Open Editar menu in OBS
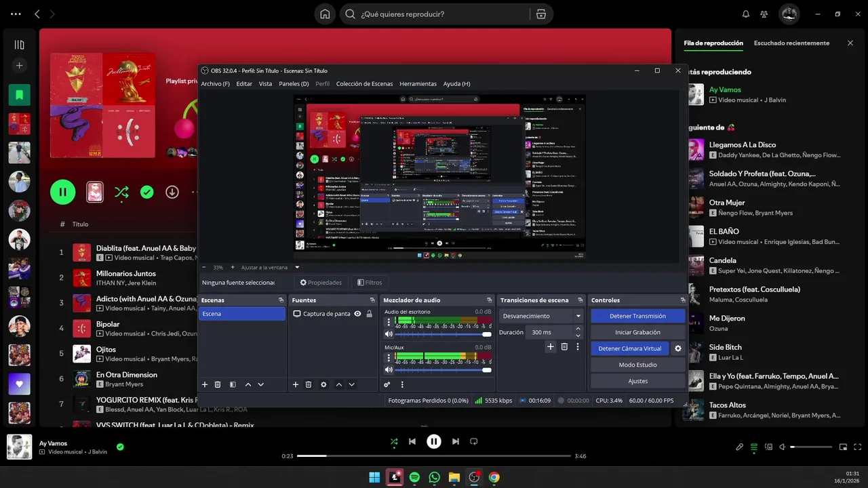The height and width of the screenshot is (488, 868). point(244,83)
